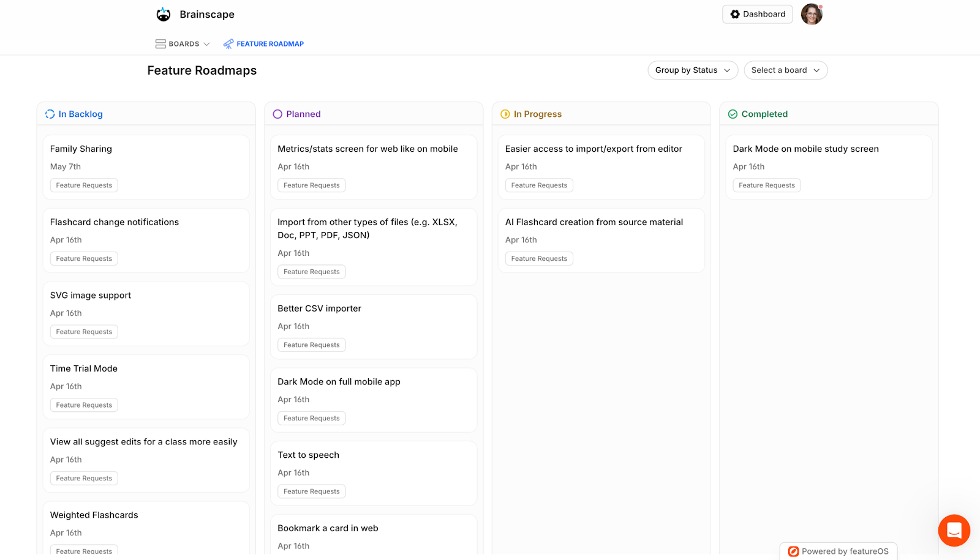Viewport: 980px width, 560px height.
Task: Open the Better CSV importer card
Action: 374,327
